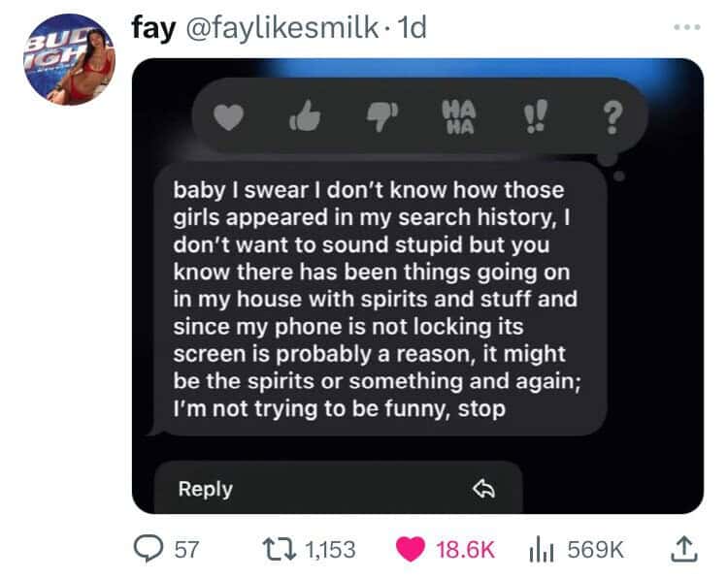Image resolution: width=728 pixels, height=579 pixels.
Task: Open fay's profile picture
Action: [69, 60]
